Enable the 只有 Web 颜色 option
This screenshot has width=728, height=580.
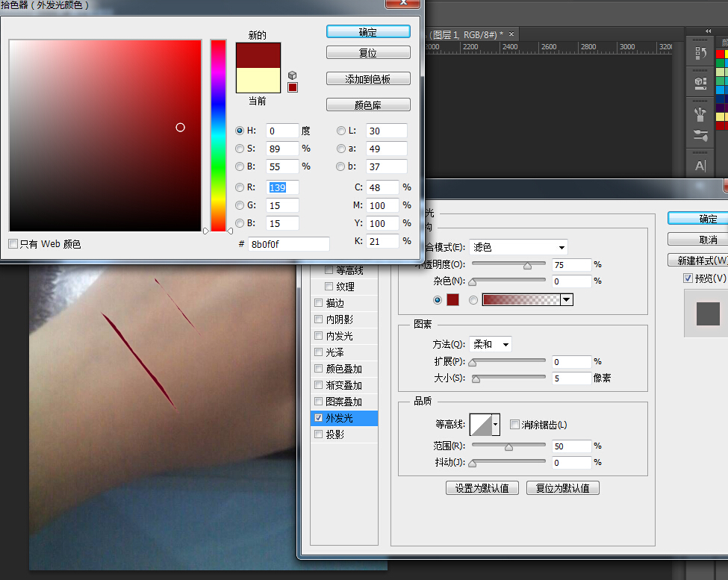pyautogui.click(x=13, y=243)
